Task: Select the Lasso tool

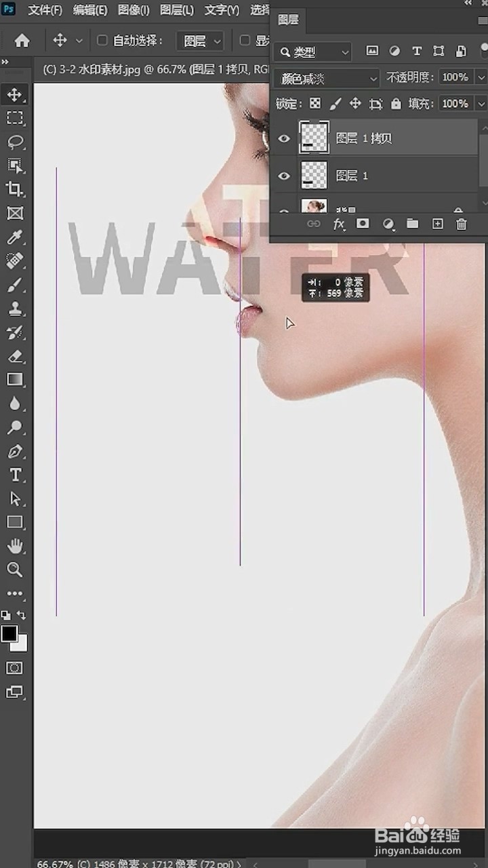Action: [x=15, y=142]
